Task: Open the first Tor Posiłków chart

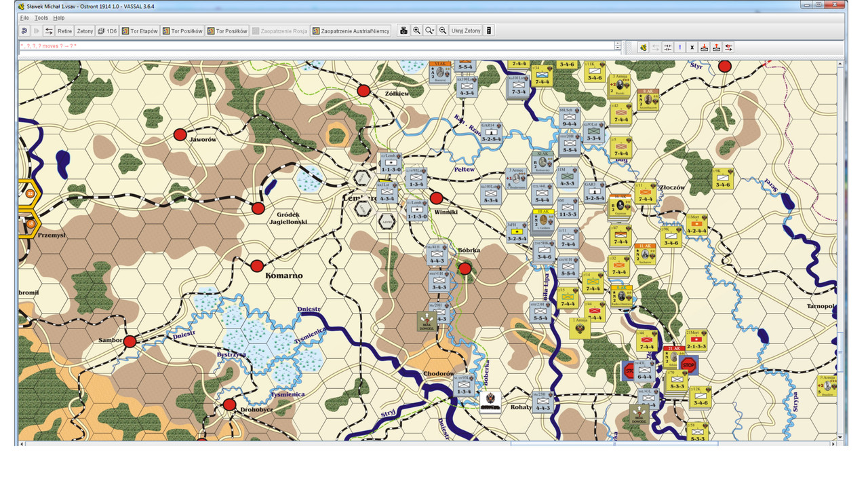Action: 182,31
